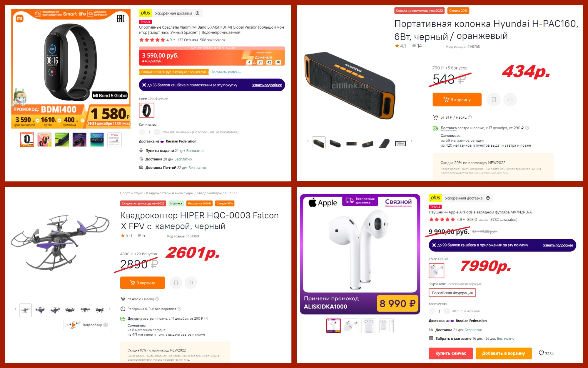This screenshot has width=588, height=368.
Task: Select Российская Федерация shipping option
Action: tap(452, 293)
